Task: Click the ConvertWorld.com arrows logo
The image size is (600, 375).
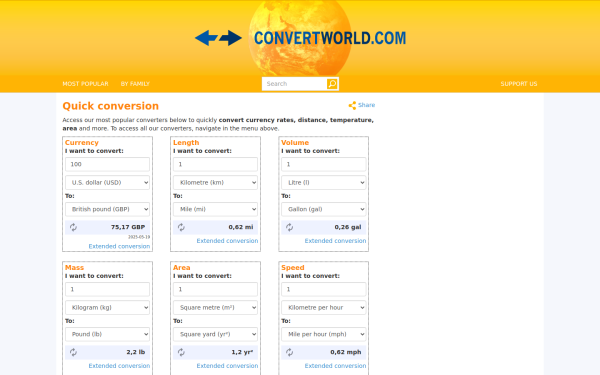Action: click(218, 38)
